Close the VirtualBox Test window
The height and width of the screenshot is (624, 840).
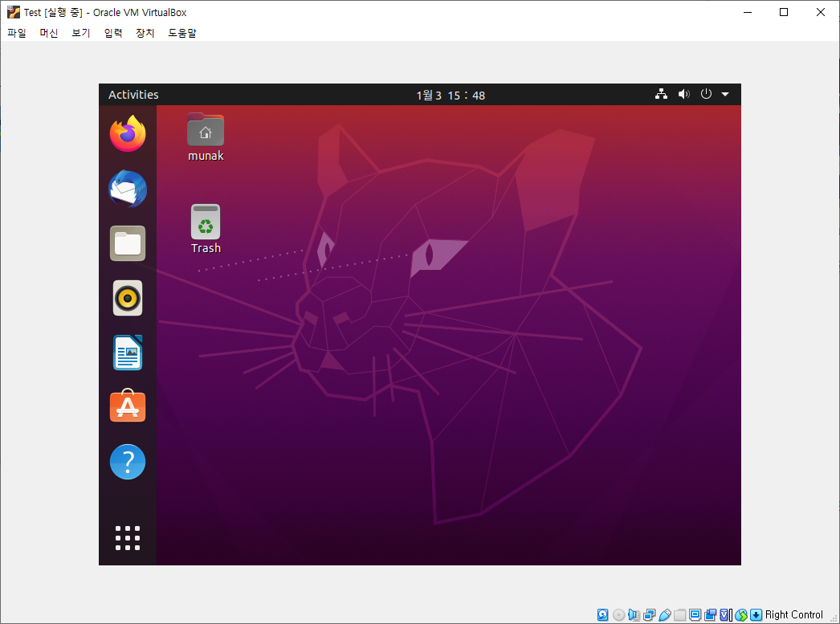(x=820, y=12)
